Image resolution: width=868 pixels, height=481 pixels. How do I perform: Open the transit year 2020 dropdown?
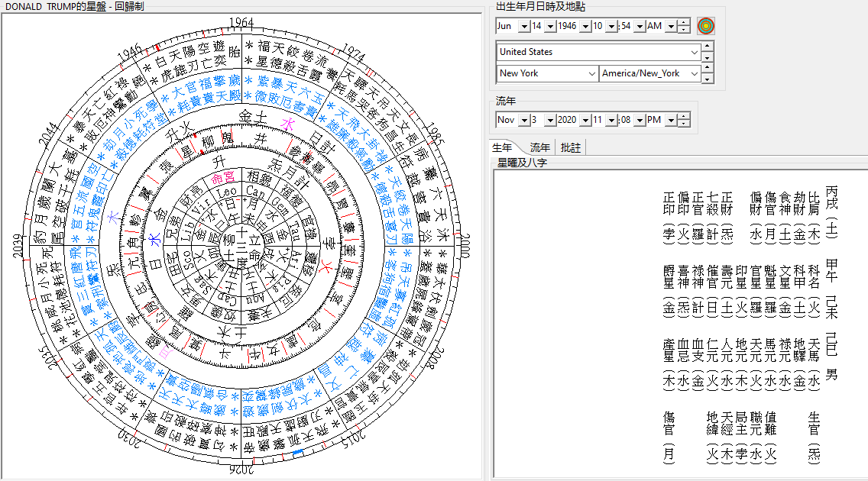[585, 120]
